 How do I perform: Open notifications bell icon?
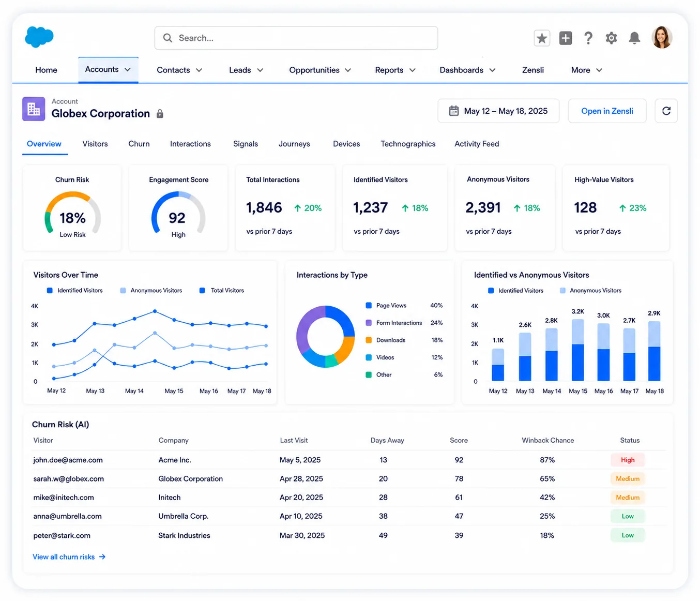pos(634,38)
